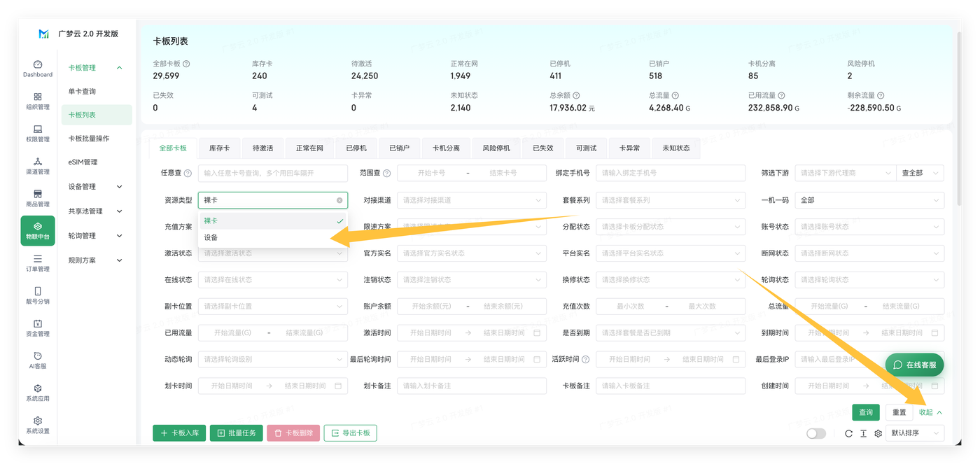Image resolution: width=980 pixels, height=464 pixels.
Task: Open the 在线客服 chat button
Action: (x=915, y=365)
